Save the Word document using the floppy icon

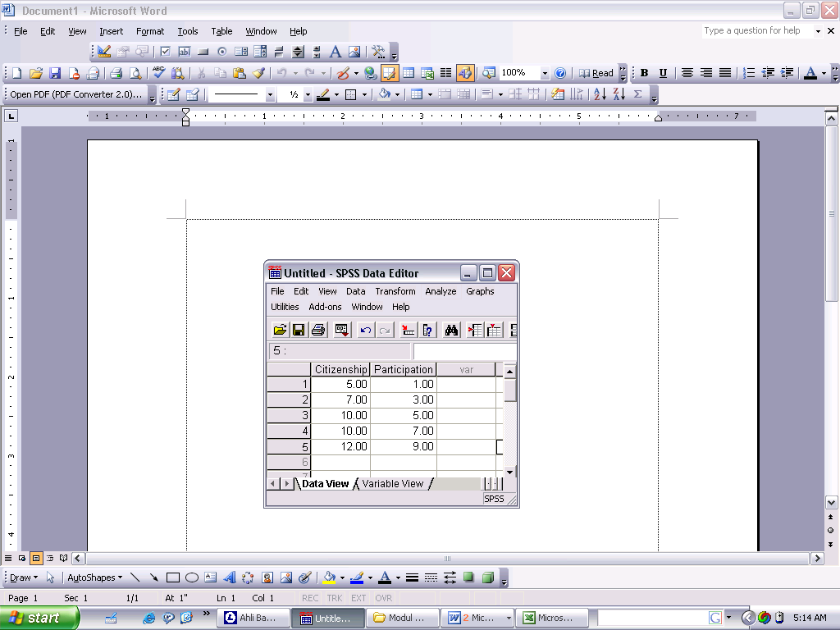[x=55, y=73]
